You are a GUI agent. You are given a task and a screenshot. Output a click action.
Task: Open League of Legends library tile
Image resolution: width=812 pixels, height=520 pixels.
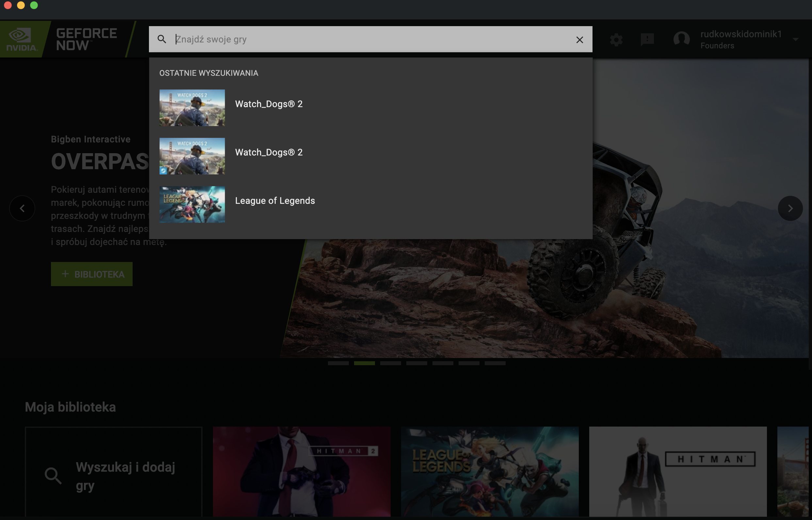click(x=490, y=472)
